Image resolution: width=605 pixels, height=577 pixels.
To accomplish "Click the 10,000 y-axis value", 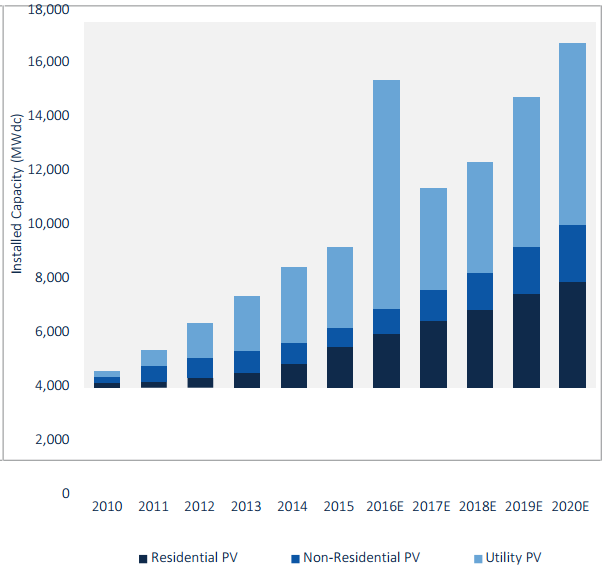I will [48, 223].
